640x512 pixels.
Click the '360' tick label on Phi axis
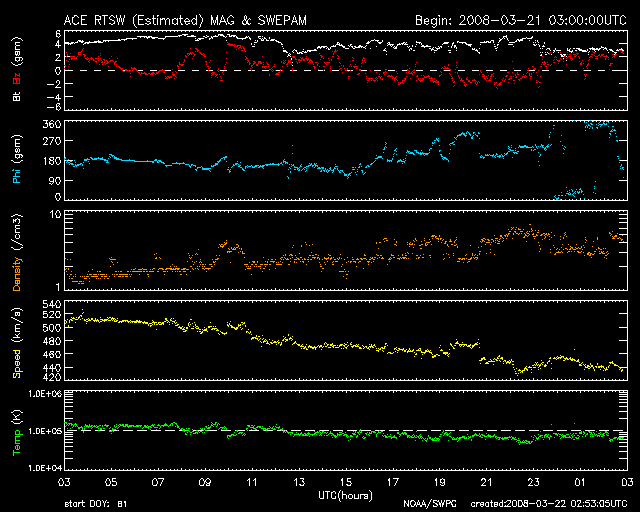point(52,125)
